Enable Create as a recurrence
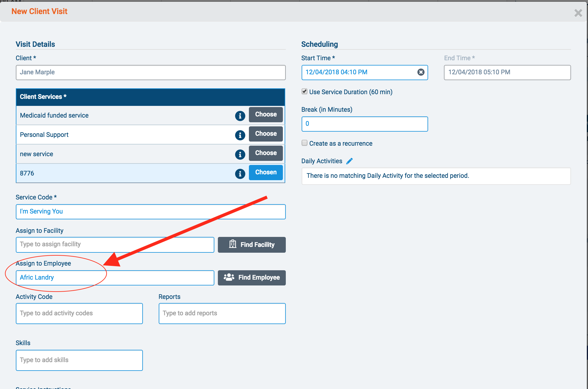 tap(305, 143)
